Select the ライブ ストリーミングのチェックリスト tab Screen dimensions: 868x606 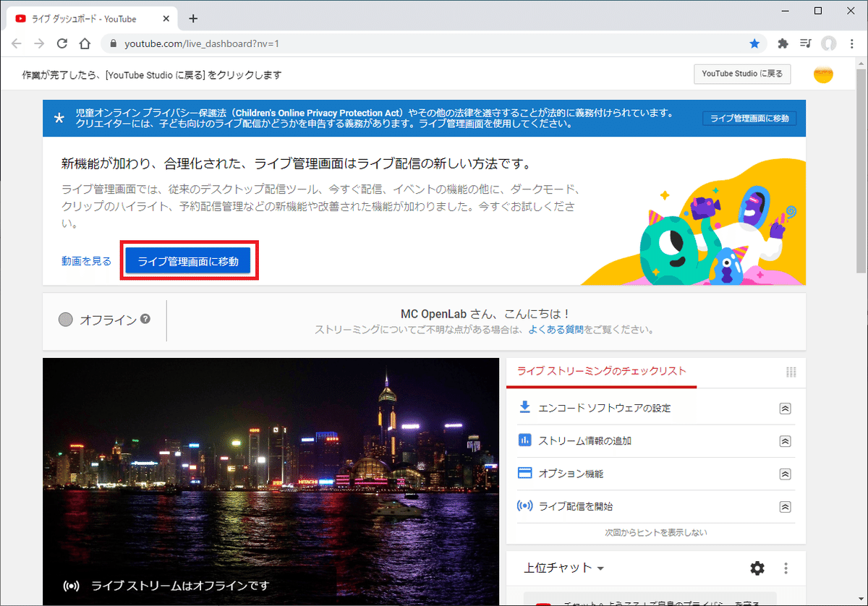tap(602, 372)
